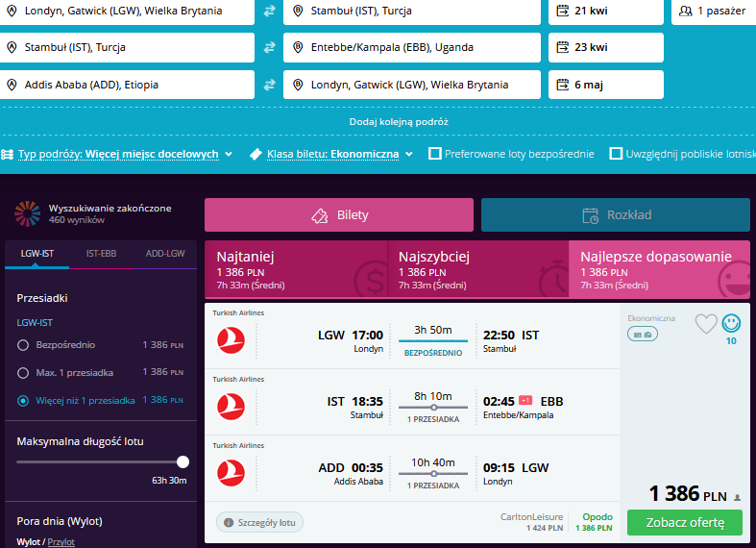The image size is (756, 548).
Task: Click the passengers icon beside 1 pasażer
Action: [x=685, y=11]
